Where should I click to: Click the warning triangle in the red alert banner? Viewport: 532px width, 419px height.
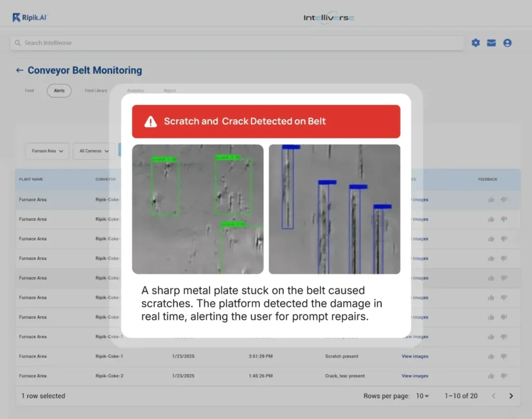point(150,121)
